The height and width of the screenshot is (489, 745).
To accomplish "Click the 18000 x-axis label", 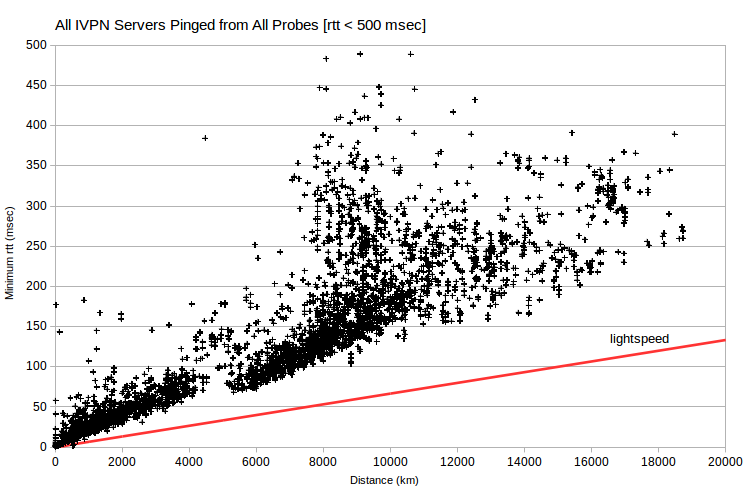I will [658, 461].
